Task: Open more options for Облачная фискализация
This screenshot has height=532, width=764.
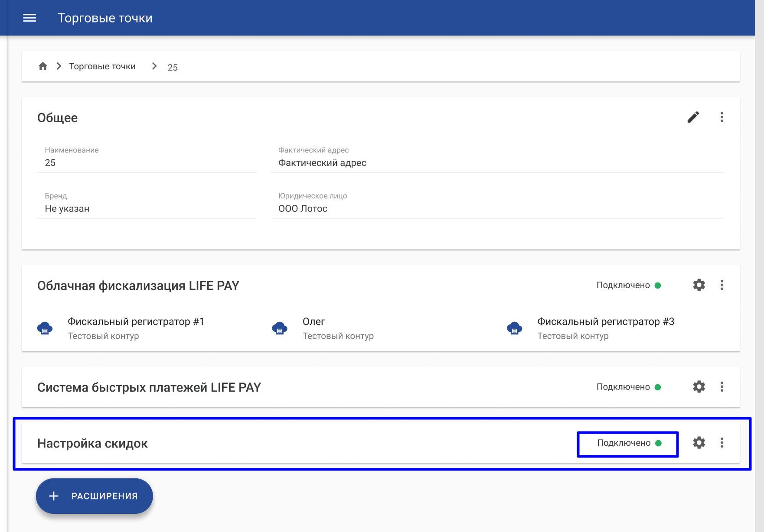Action: (x=722, y=285)
